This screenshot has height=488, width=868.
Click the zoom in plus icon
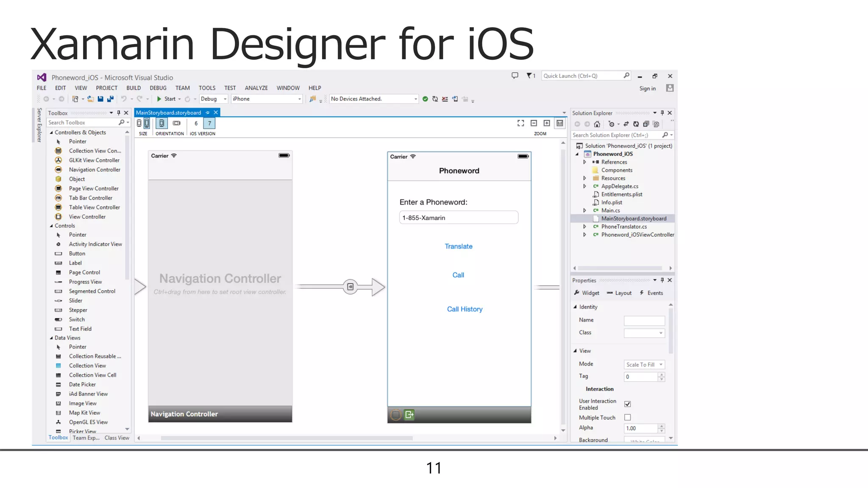[547, 123]
